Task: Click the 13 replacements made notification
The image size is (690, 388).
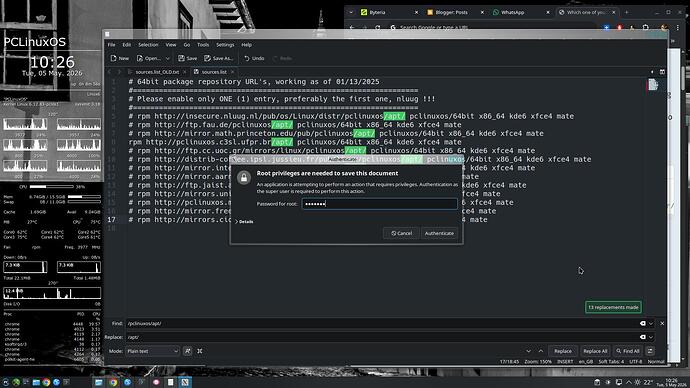Action: click(613, 307)
